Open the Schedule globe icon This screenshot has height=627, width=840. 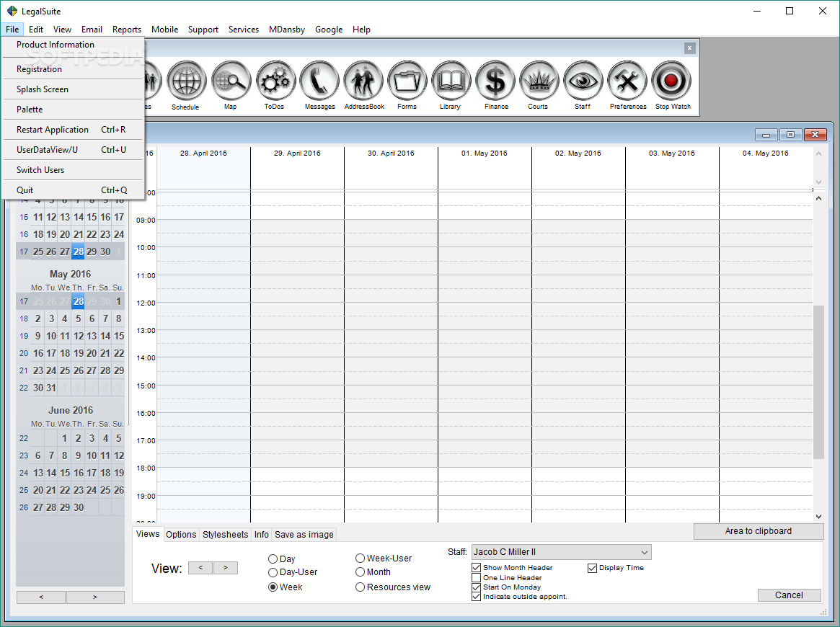click(x=186, y=81)
